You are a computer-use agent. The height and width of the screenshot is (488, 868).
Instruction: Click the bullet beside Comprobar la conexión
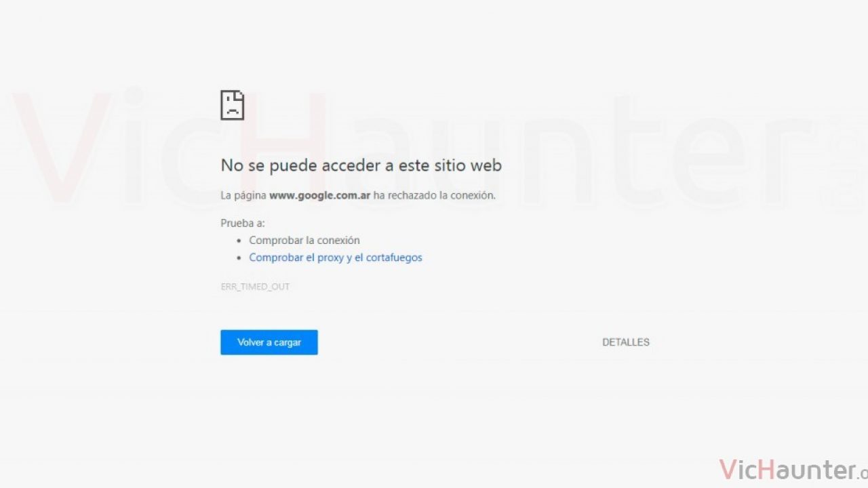tap(239, 241)
